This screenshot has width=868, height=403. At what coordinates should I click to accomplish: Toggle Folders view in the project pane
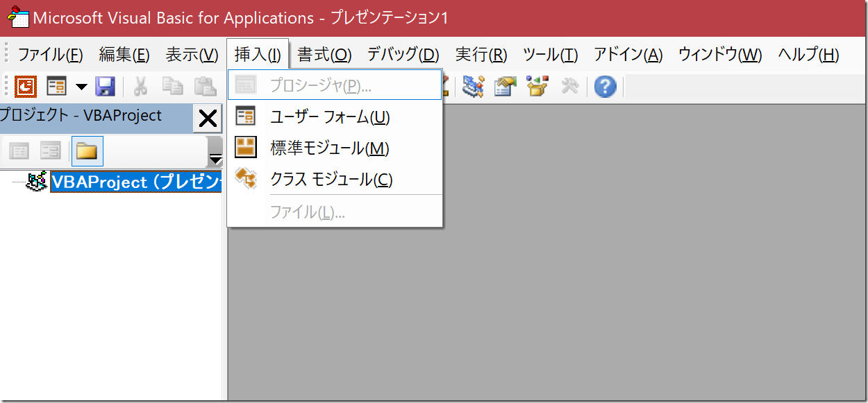coord(87,151)
